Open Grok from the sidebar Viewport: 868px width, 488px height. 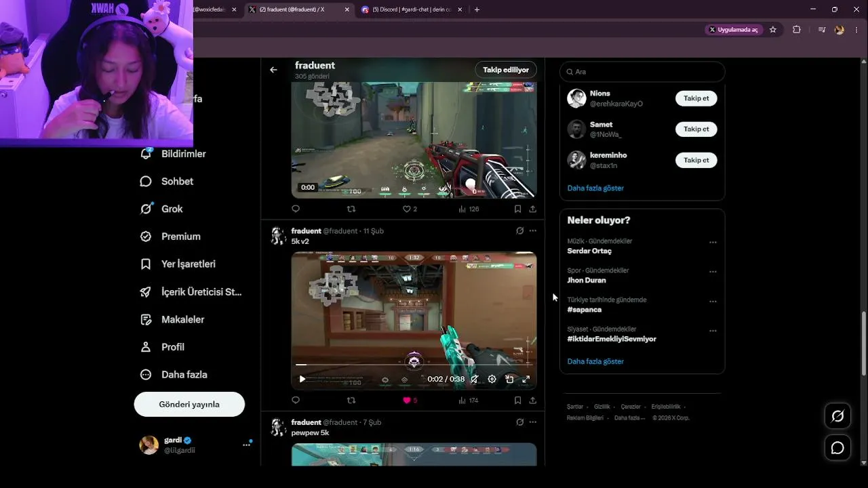(x=161, y=209)
